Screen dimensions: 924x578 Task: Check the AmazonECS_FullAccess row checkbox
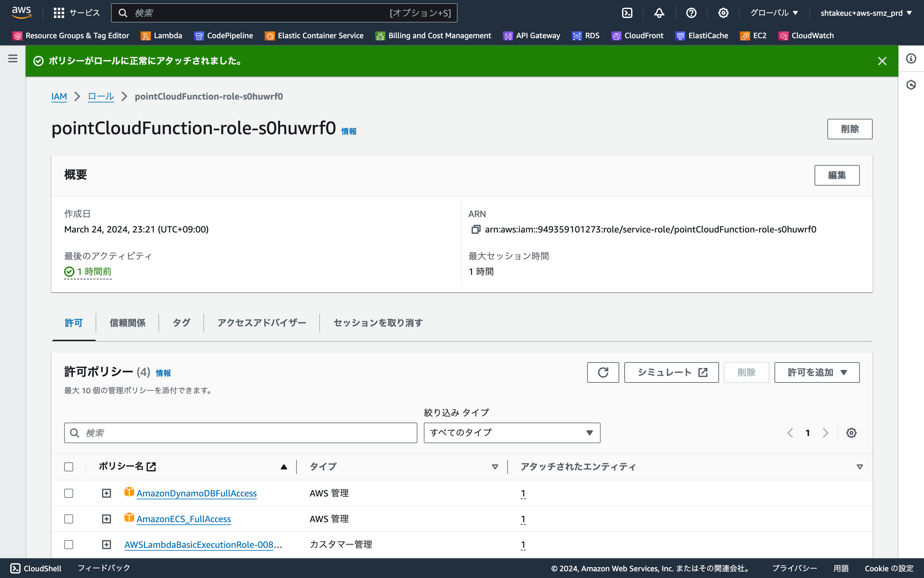[x=69, y=519]
